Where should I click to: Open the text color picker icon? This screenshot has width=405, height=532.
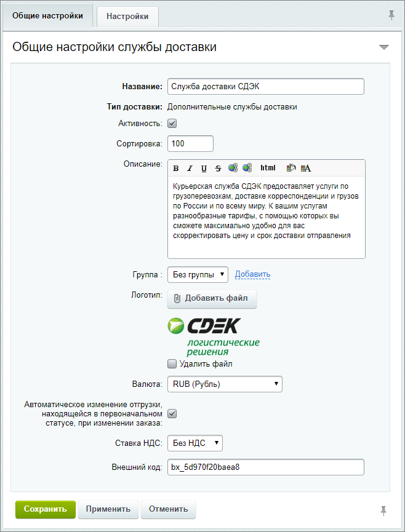click(305, 168)
